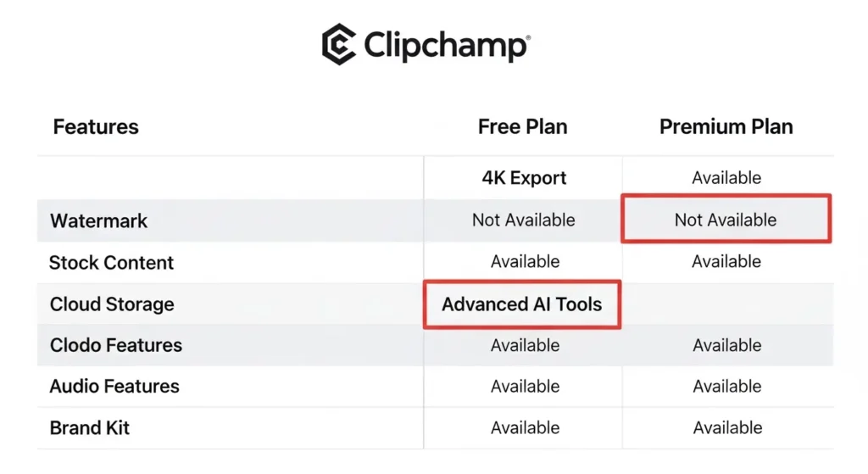
Task: Select the Stock Content row label
Action: click(111, 263)
